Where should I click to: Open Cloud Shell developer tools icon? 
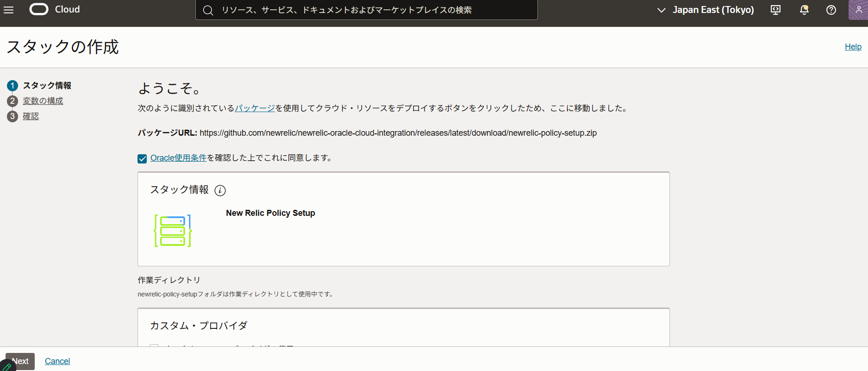[x=775, y=10]
